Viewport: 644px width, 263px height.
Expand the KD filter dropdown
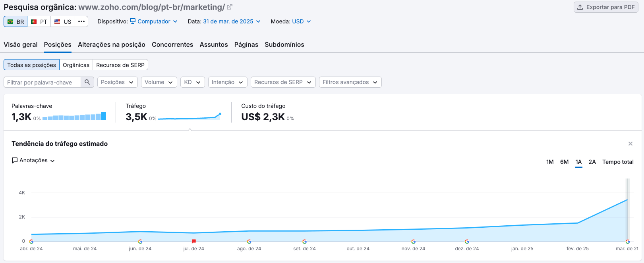[193, 82]
